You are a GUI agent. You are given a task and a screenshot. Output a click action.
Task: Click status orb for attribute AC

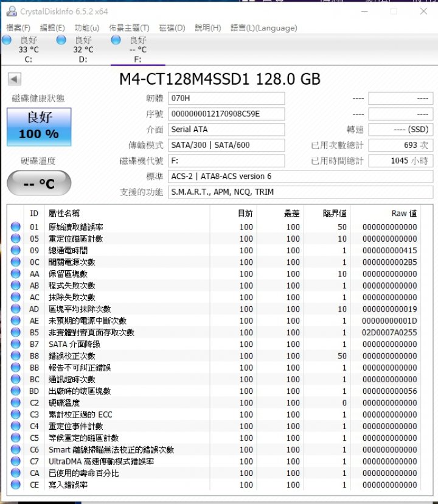pos(15,297)
